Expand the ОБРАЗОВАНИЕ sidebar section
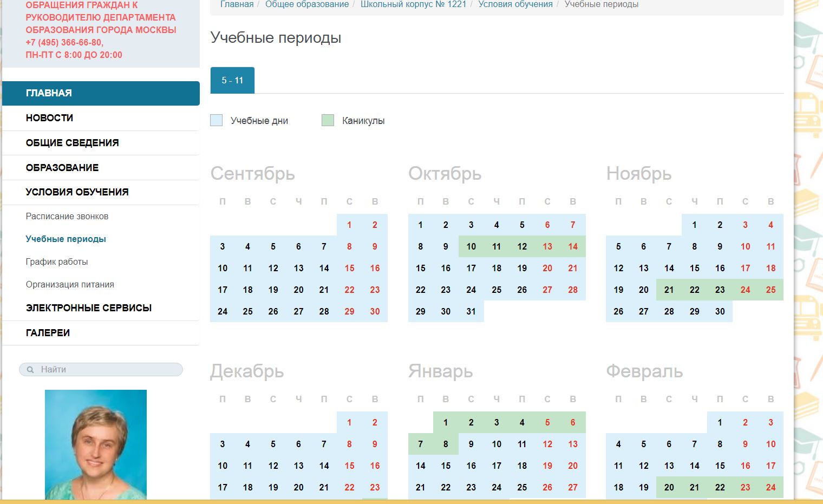Viewport: 823px width, 504px height. click(62, 168)
